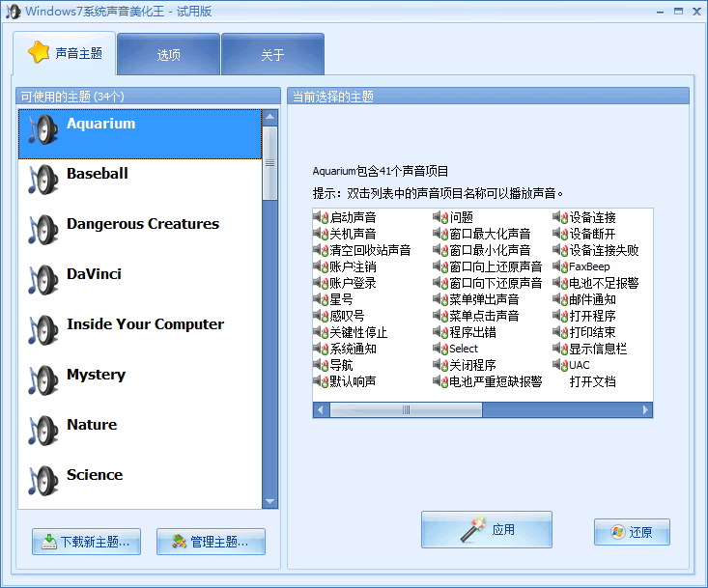Select the Science theme name
The width and height of the screenshot is (708, 588).
[95, 475]
